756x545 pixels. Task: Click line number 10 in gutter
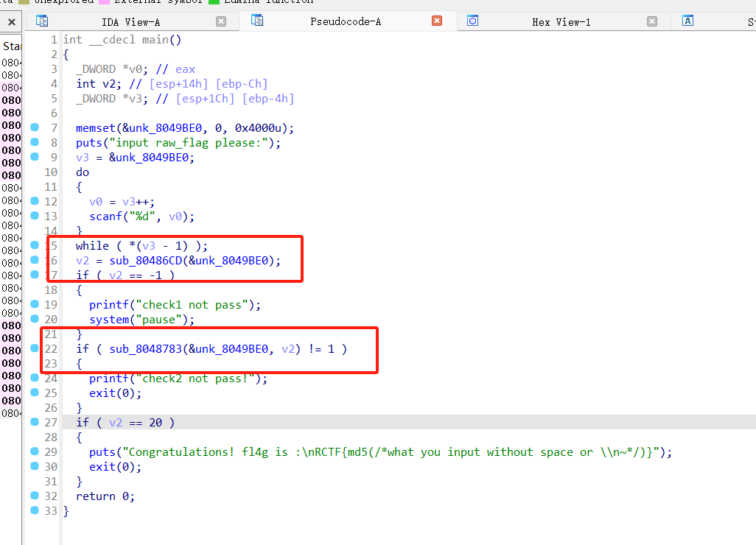pyautogui.click(x=51, y=172)
